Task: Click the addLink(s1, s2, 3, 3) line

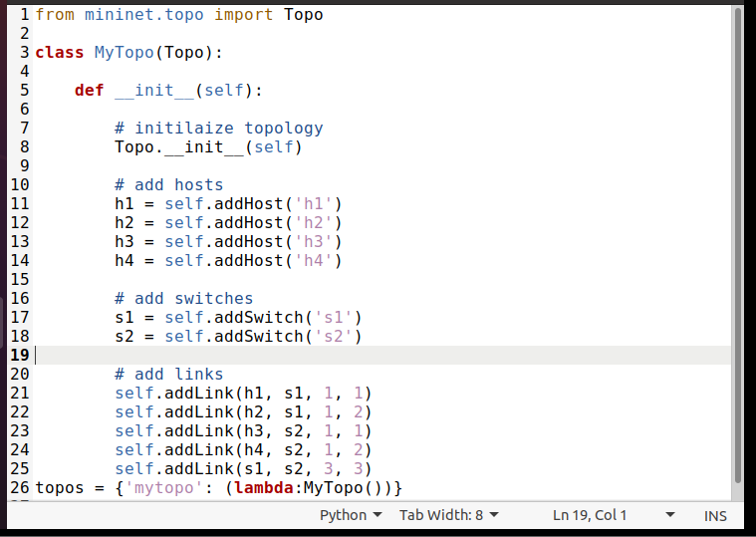Action: click(x=242, y=469)
